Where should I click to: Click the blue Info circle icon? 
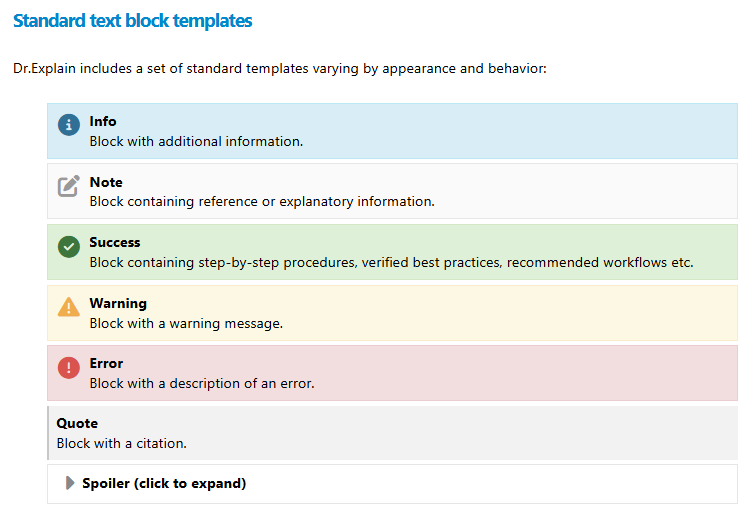(68, 125)
